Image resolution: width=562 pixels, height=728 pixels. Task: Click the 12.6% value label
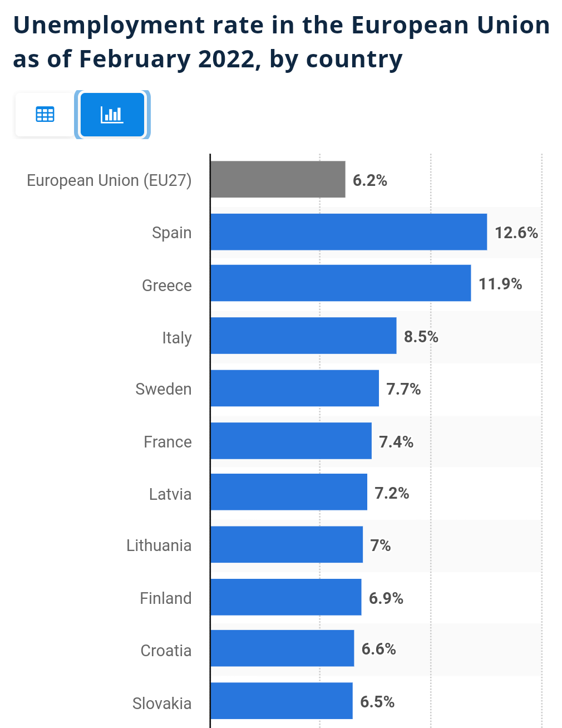[x=516, y=232]
